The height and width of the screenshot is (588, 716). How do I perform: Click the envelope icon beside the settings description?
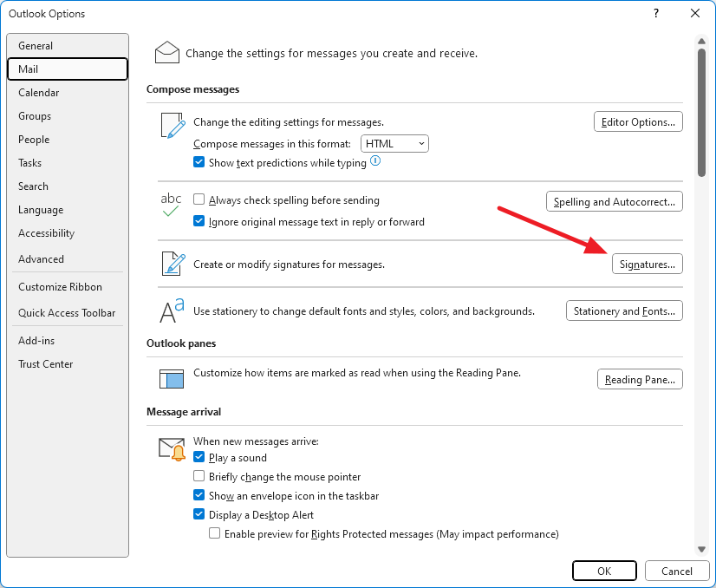[x=166, y=51]
